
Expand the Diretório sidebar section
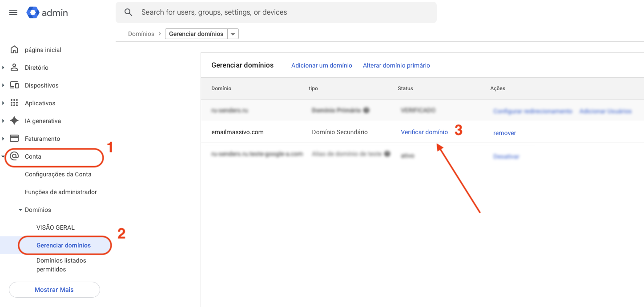click(x=4, y=68)
